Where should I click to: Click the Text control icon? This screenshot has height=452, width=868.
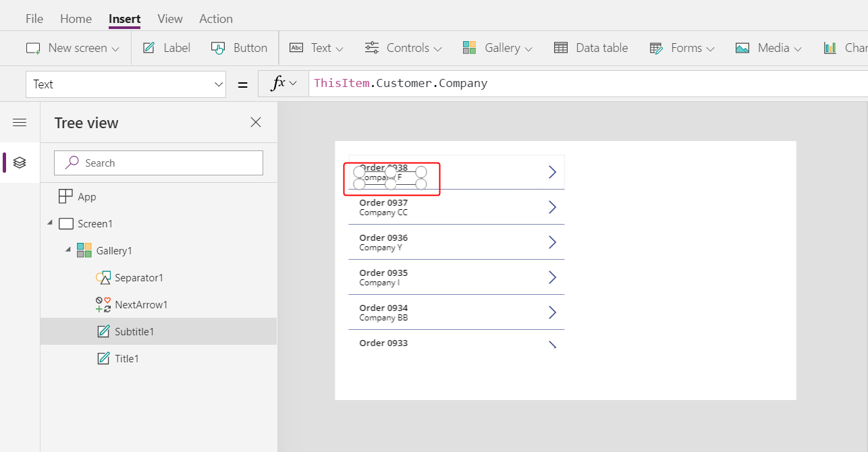[296, 48]
